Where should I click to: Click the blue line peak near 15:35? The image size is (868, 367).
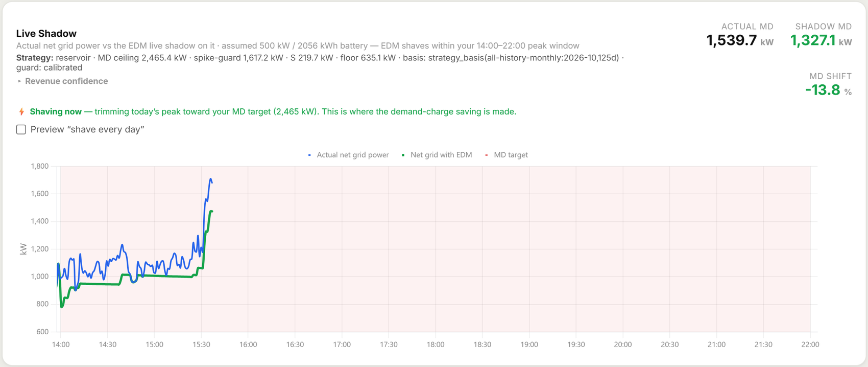(x=211, y=179)
